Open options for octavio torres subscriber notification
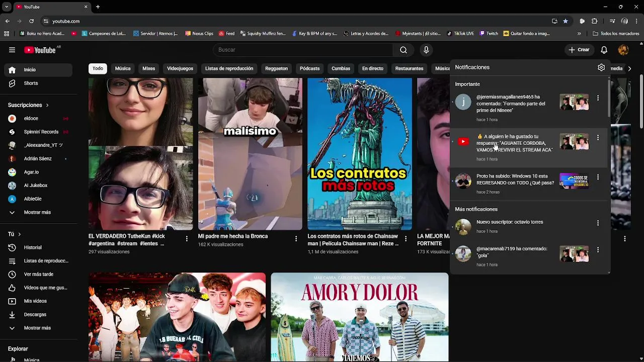This screenshot has width=644, height=362. 598,223
